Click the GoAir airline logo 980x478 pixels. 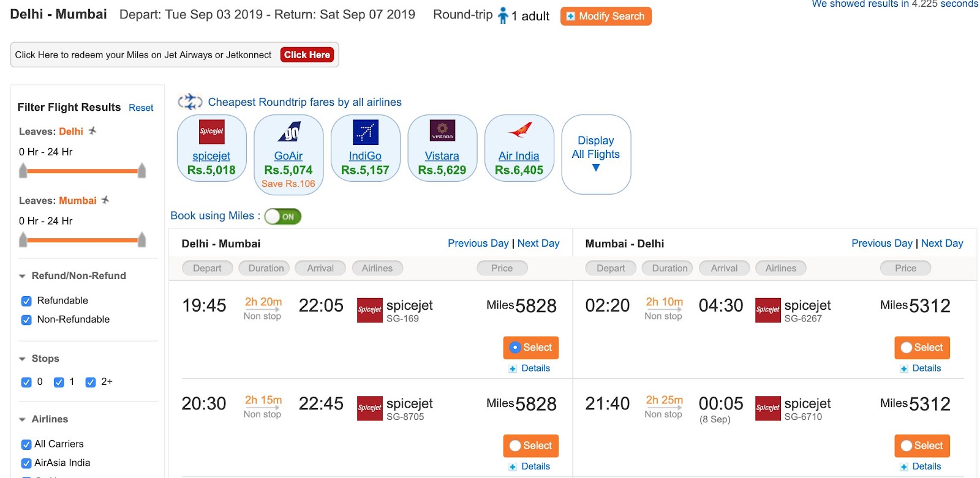288,132
